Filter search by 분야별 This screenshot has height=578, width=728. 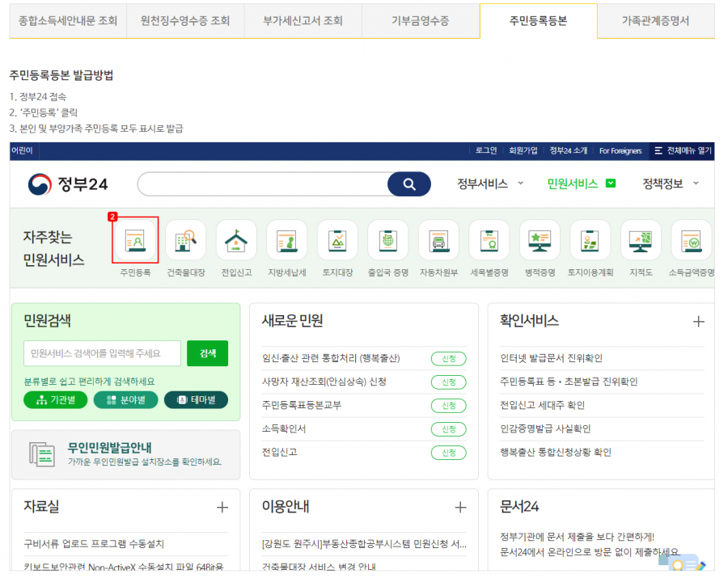(126, 400)
